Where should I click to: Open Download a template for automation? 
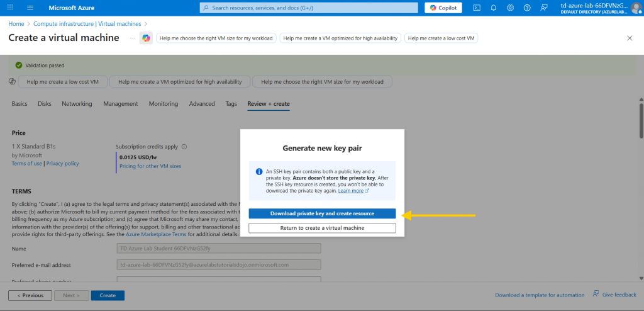click(540, 295)
